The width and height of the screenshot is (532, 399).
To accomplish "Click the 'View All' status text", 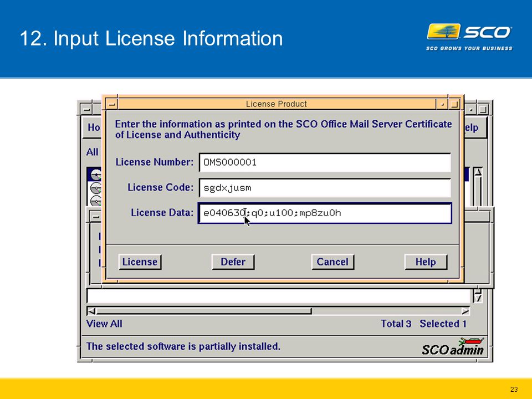I will 104,324.
